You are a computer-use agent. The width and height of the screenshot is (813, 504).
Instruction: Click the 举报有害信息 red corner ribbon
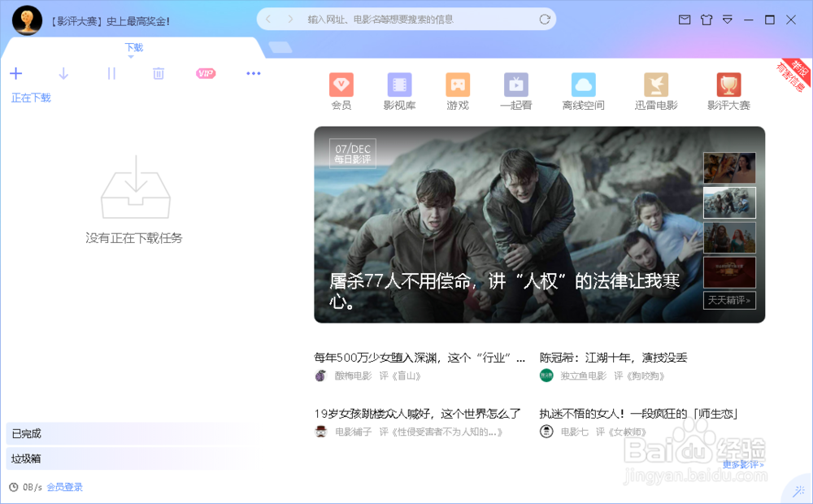point(796,74)
